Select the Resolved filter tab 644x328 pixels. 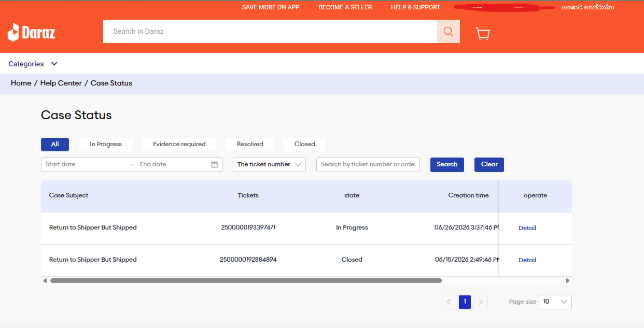click(250, 144)
